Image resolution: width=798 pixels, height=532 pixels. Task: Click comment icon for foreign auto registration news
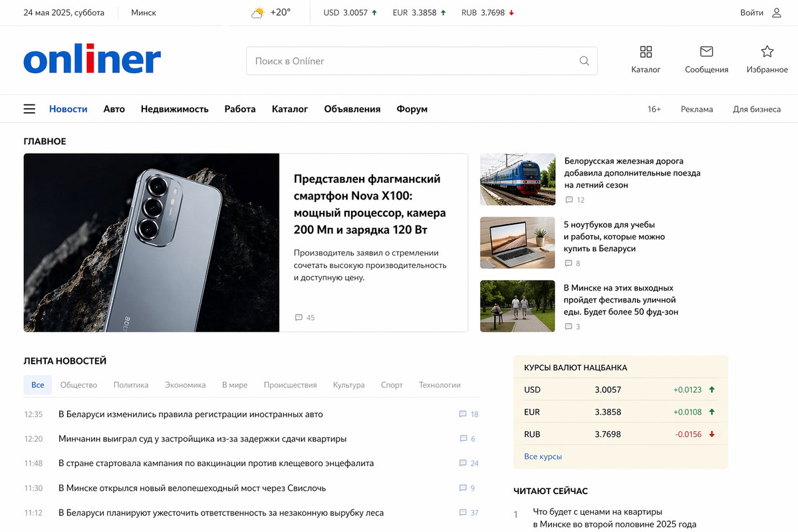[463, 414]
